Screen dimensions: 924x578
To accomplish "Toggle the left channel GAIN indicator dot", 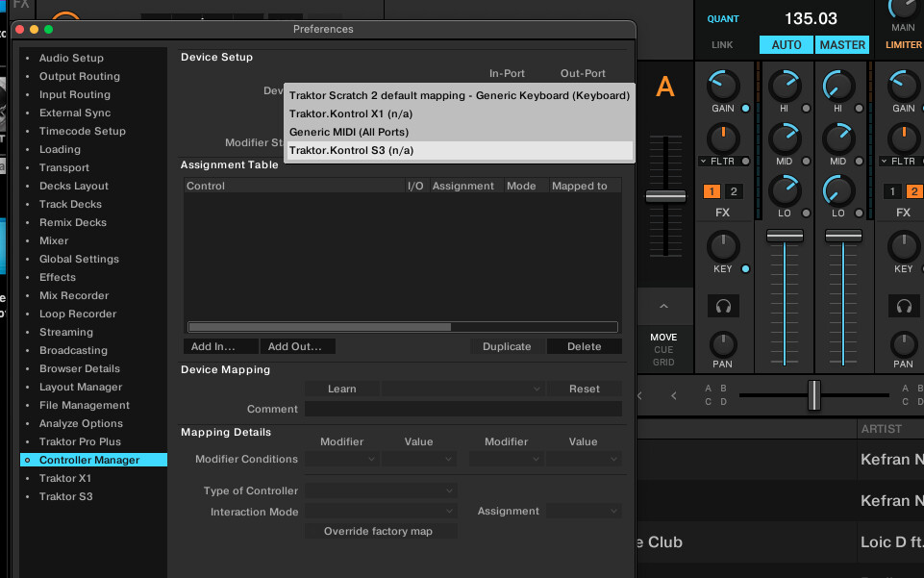I will point(745,109).
